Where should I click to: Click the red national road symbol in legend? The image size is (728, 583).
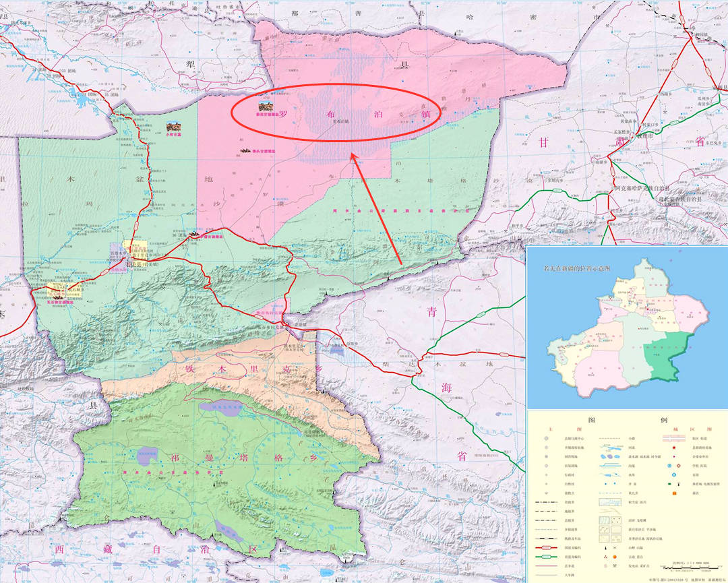click(546, 548)
